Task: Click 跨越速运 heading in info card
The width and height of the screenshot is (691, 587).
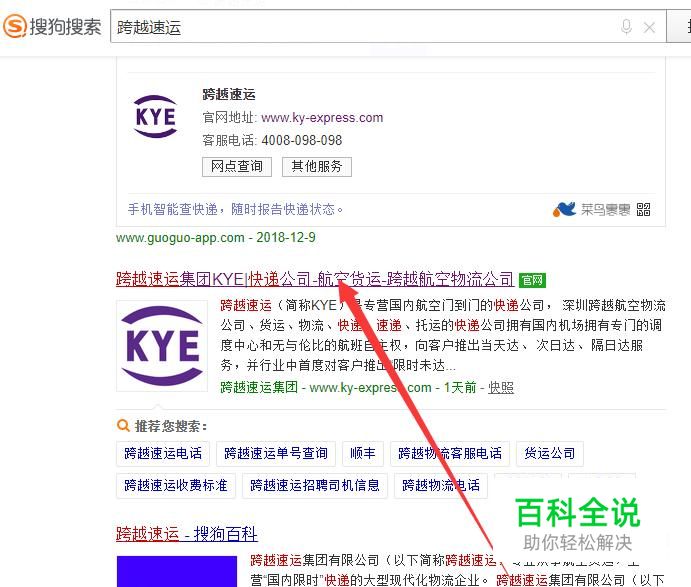Action: click(x=229, y=94)
